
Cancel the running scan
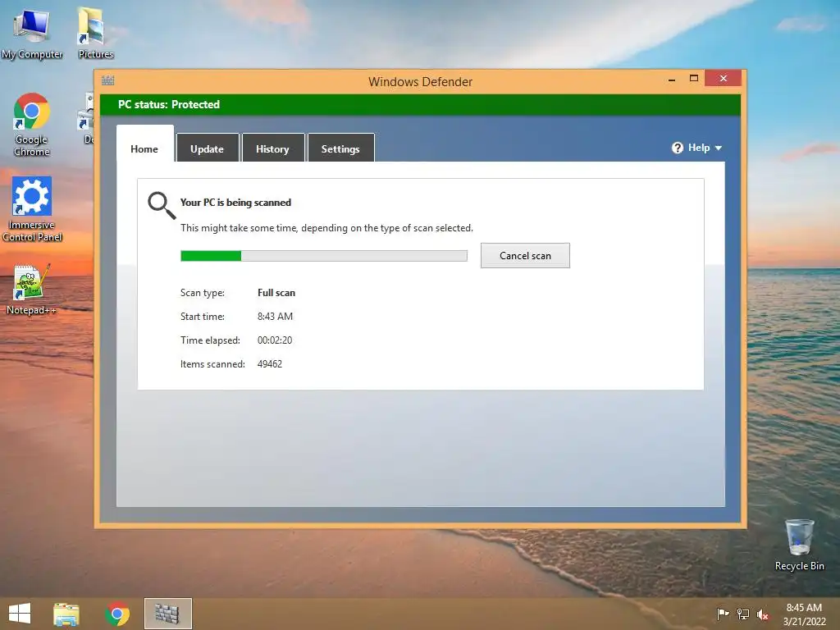tap(525, 256)
